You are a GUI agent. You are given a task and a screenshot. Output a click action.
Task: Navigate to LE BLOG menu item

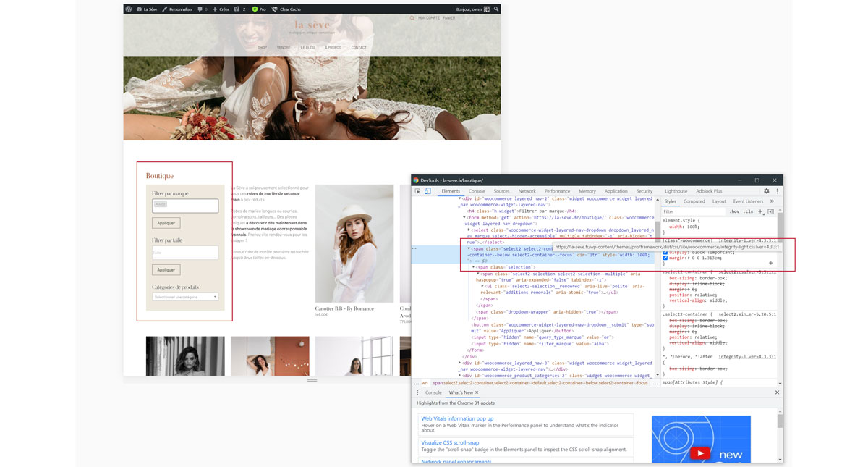(307, 48)
